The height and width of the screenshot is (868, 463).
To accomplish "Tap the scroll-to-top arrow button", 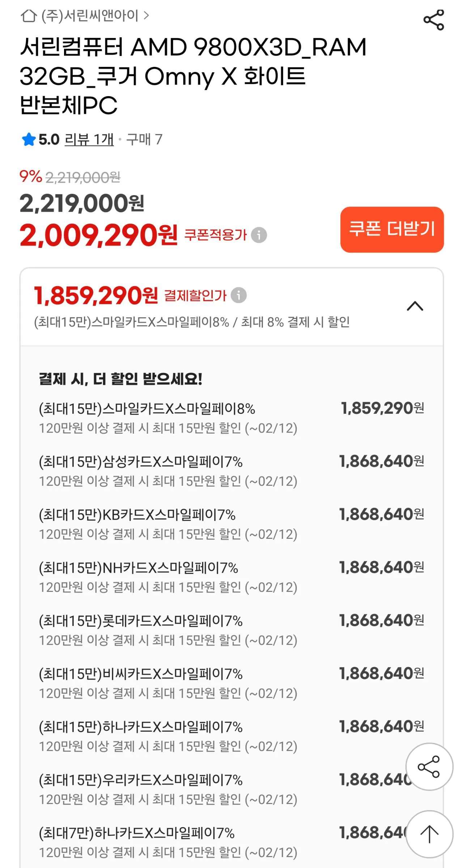I will tap(429, 834).
